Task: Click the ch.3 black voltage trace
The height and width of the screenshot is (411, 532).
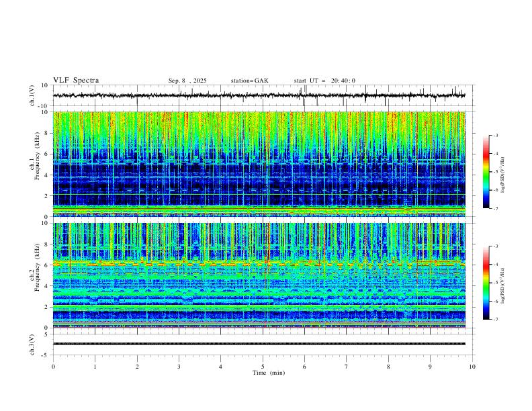Action: (x=259, y=344)
